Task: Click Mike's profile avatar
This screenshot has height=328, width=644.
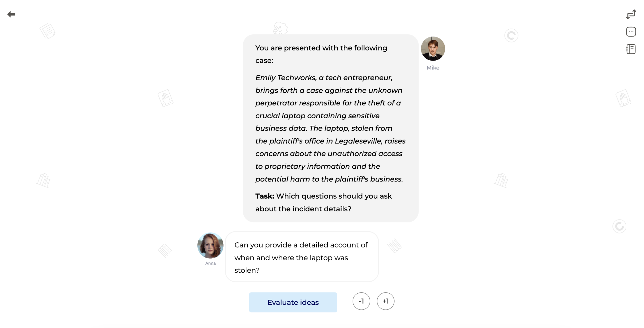Action: (433, 49)
